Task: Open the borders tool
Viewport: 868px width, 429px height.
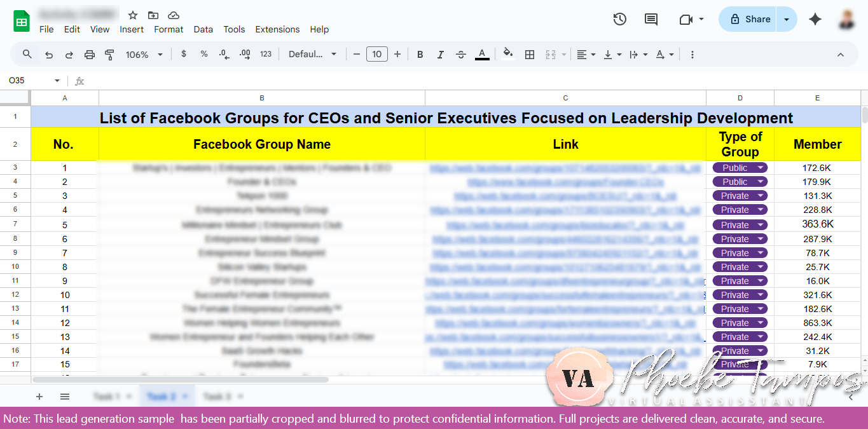Action: tap(530, 54)
